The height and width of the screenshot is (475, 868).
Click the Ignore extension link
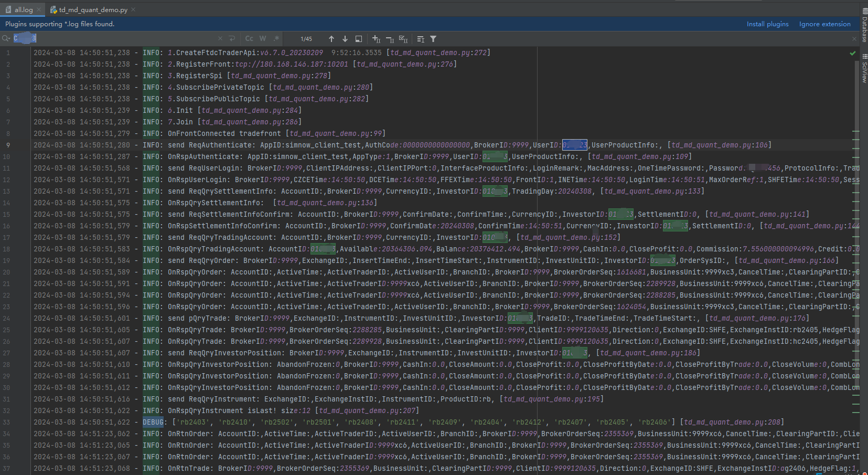[x=824, y=24]
